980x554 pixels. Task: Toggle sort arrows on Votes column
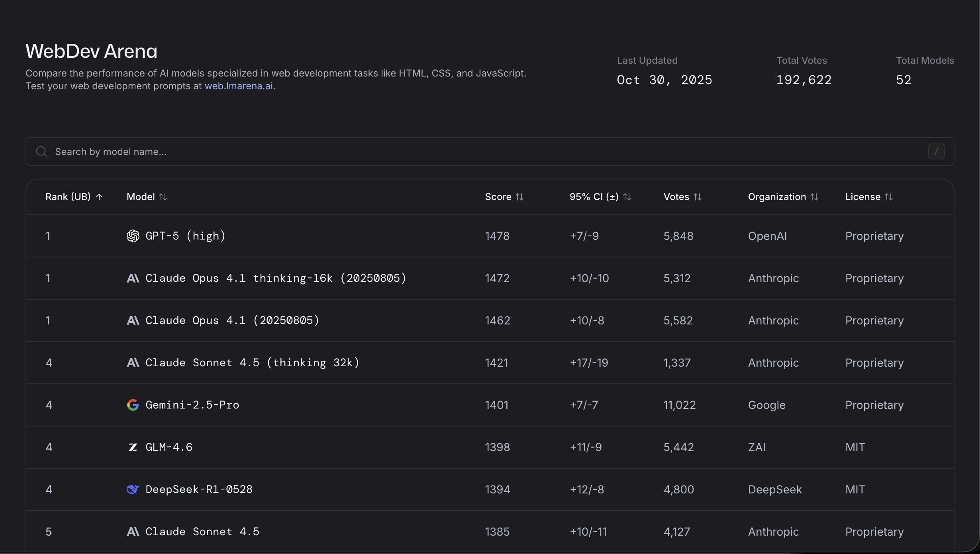pyautogui.click(x=698, y=197)
